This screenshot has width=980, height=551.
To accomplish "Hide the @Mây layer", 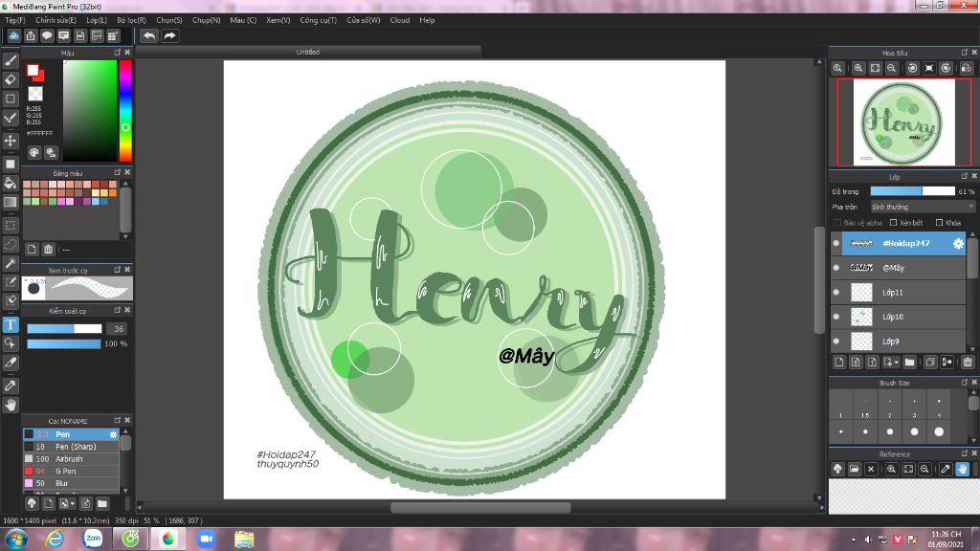I will (x=836, y=268).
